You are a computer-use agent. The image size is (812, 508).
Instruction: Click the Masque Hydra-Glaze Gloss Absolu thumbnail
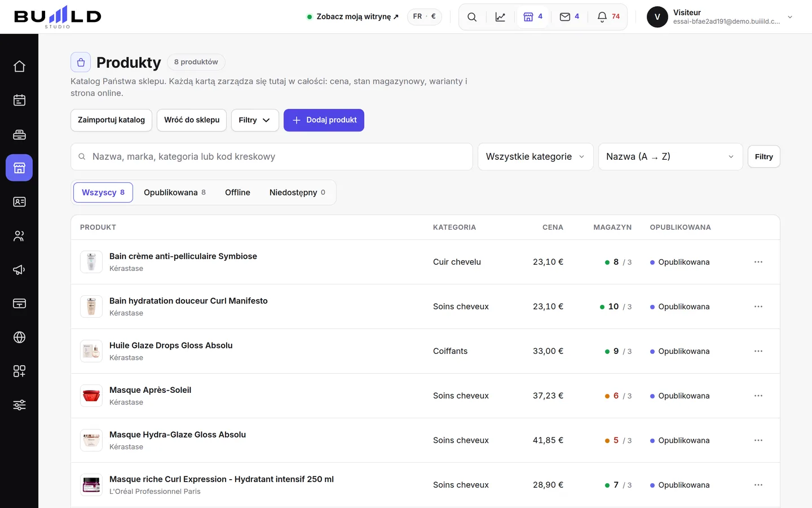click(91, 440)
